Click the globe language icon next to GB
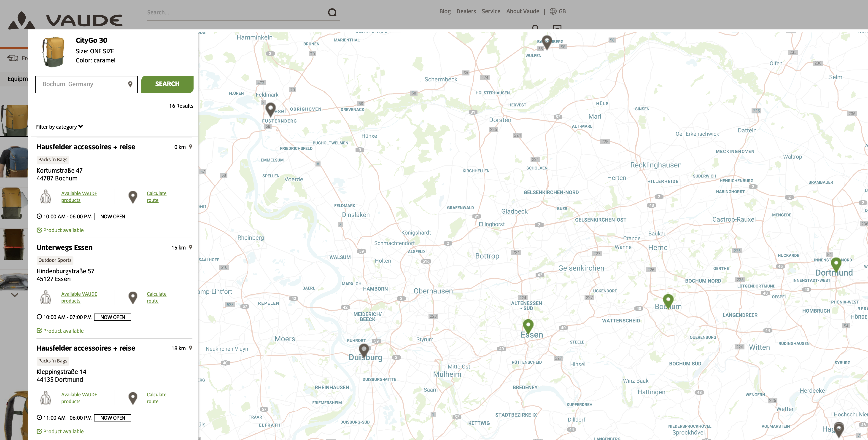The height and width of the screenshot is (440, 868). coord(553,11)
